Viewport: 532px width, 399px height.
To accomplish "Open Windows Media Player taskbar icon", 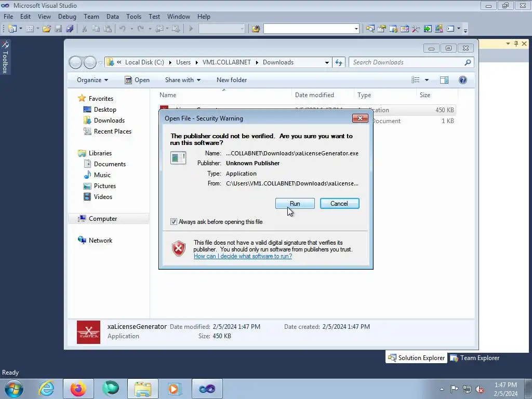I will 175,389.
